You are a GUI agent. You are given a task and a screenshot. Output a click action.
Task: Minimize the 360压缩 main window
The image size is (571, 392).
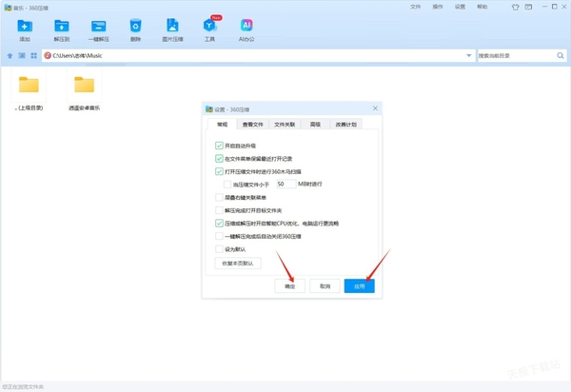click(x=544, y=7)
